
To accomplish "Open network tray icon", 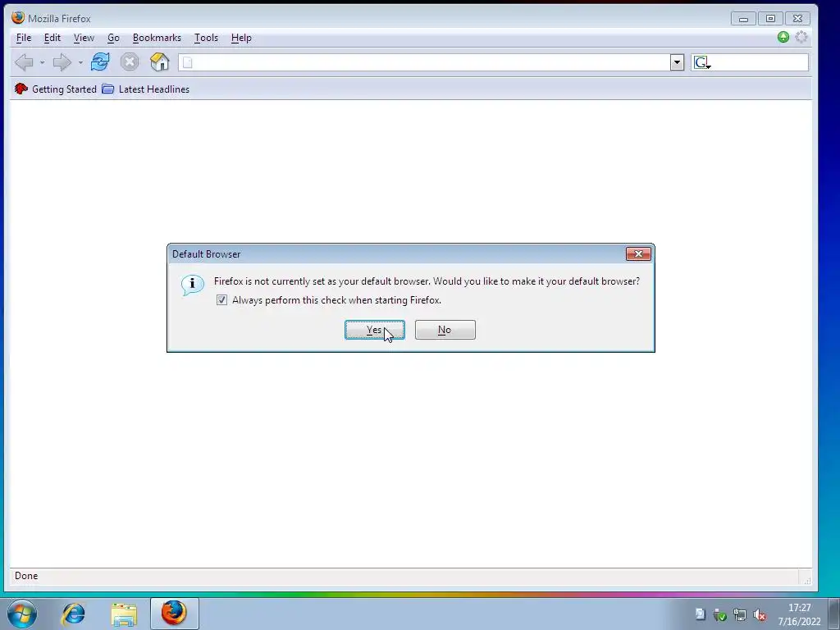I will click(740, 615).
